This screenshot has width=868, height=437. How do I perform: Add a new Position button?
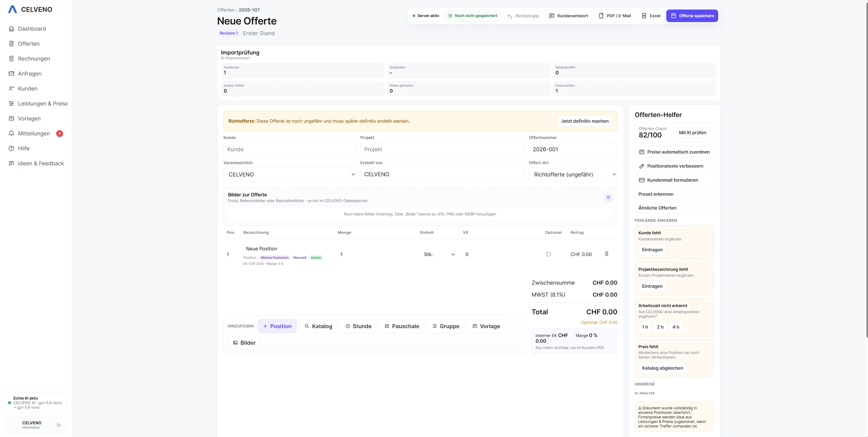tap(277, 326)
